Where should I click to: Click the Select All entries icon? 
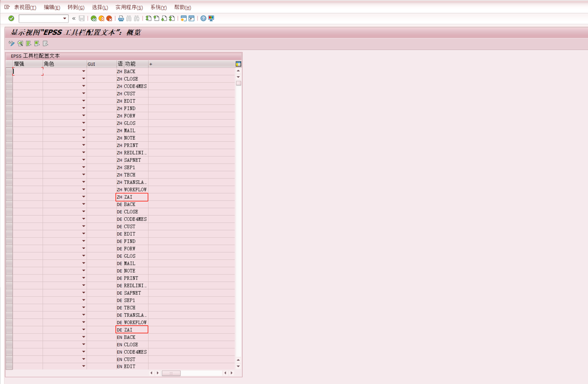(28, 44)
